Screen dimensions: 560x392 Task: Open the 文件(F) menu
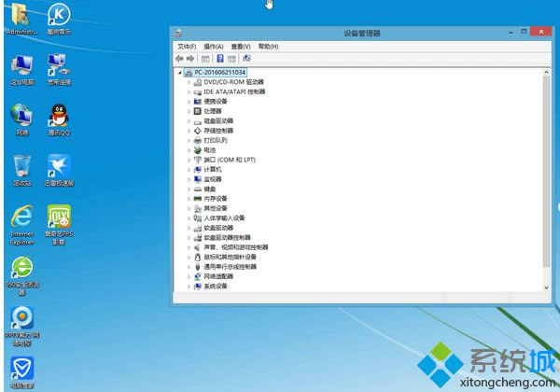coord(187,47)
